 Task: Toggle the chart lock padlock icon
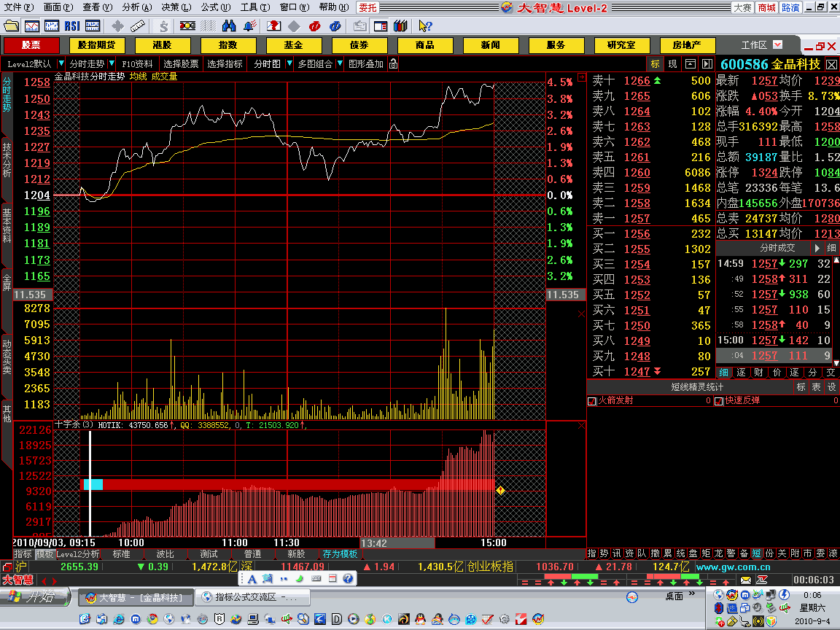tap(393, 63)
